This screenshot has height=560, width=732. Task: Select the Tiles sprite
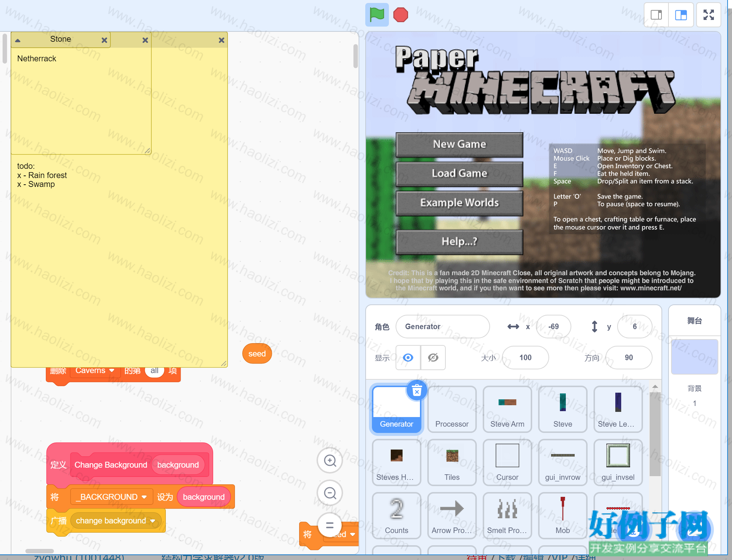tap(452, 462)
